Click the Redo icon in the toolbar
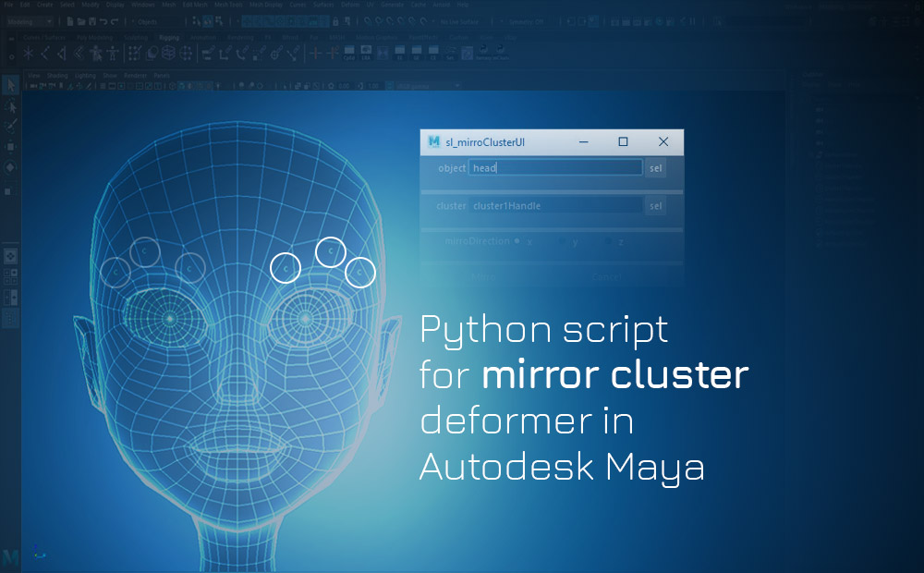This screenshot has width=924, height=573. (x=115, y=20)
